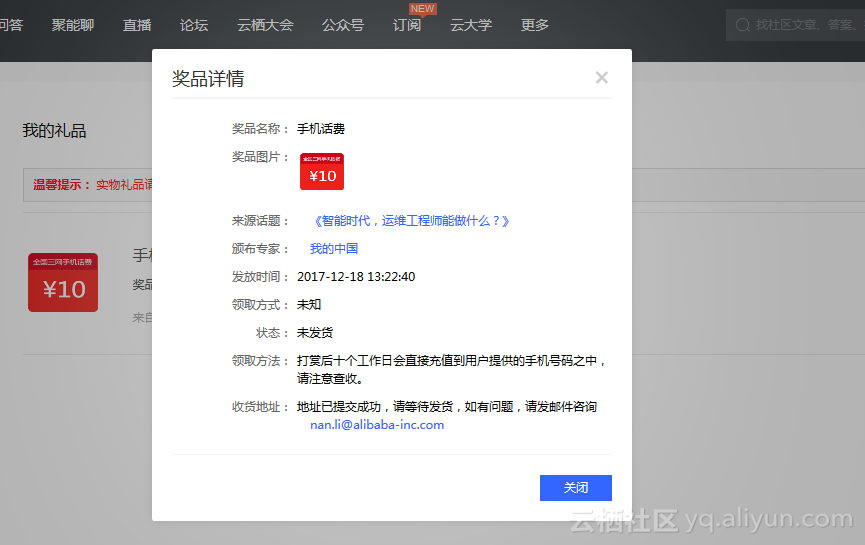Open the 云大学 nav item
Image resolution: width=865 pixels, height=545 pixels.
(x=471, y=25)
